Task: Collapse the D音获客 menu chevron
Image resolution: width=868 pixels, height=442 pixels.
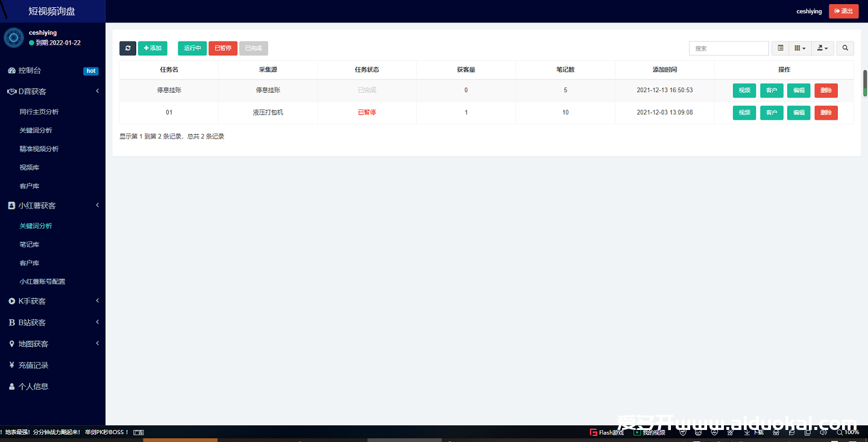Action: point(98,92)
